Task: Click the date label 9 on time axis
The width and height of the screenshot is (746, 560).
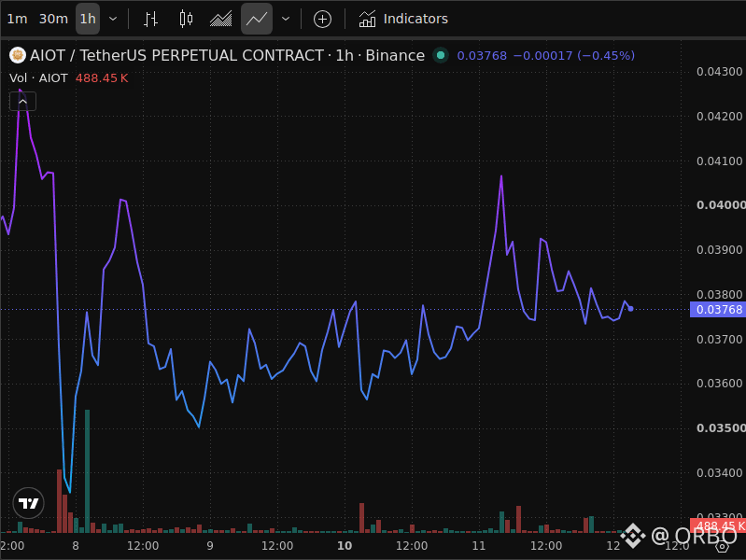Action: 210,546
